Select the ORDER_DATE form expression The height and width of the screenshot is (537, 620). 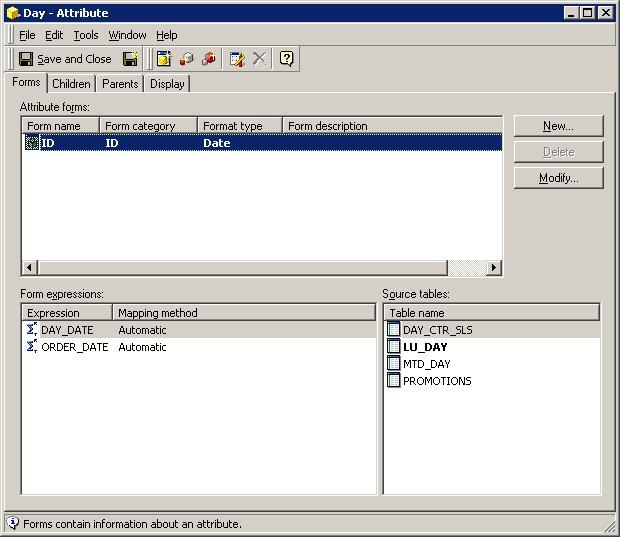click(x=76, y=347)
